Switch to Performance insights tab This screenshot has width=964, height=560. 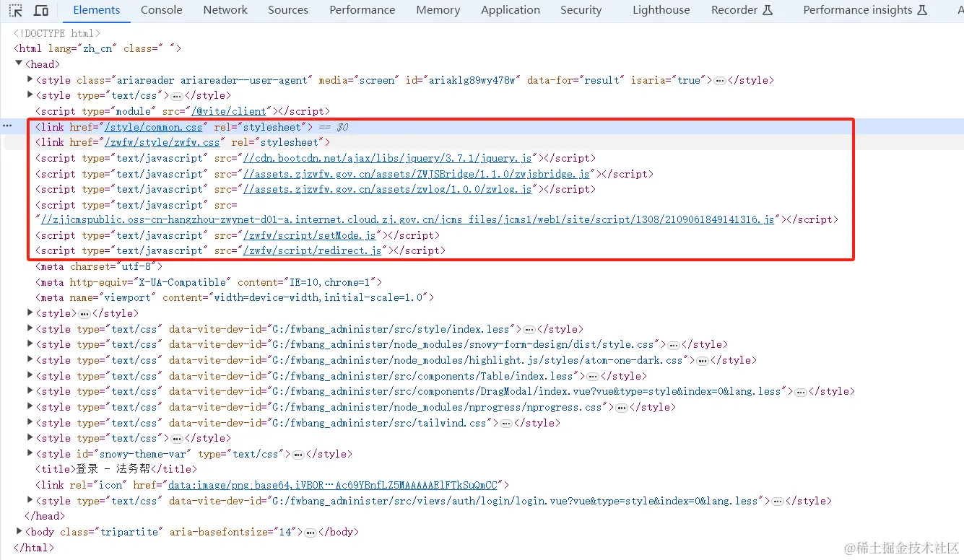pyautogui.click(x=865, y=10)
